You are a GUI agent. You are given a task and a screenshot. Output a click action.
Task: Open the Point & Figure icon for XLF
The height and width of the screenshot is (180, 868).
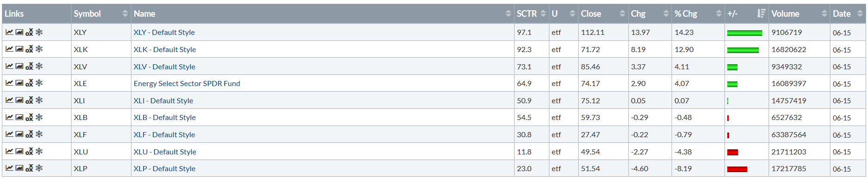coord(29,134)
